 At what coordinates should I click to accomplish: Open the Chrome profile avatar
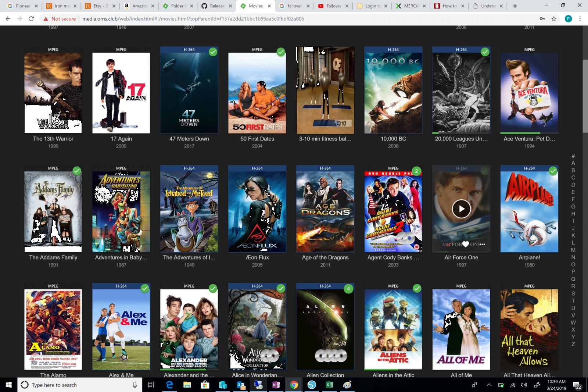pyautogui.click(x=568, y=19)
